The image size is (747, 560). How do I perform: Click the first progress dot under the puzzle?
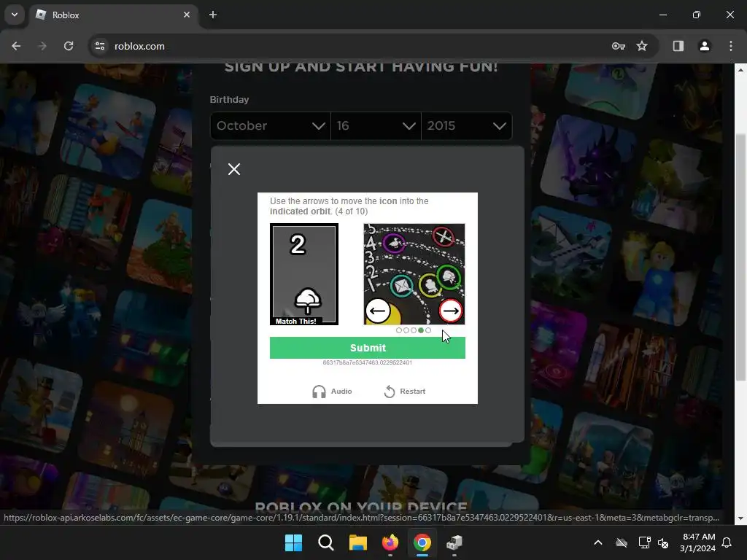point(399,330)
